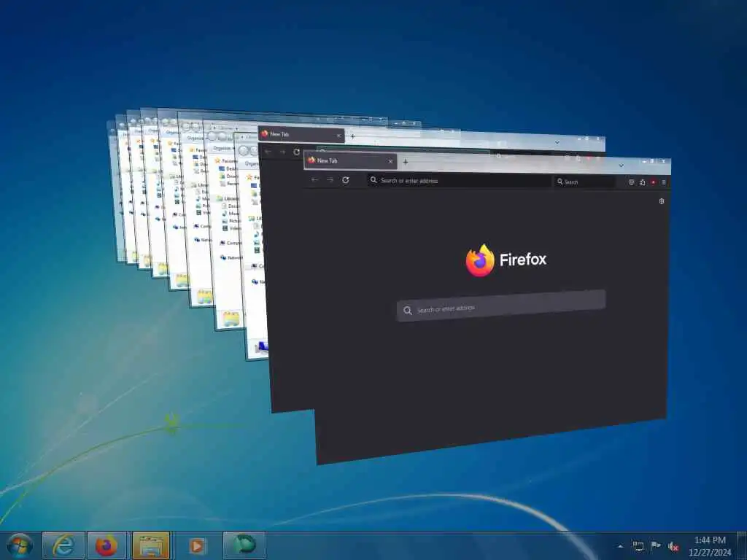Viewport: 747px width, 560px height.
Task: Open new tab in front Firefox window
Action: coord(406,162)
